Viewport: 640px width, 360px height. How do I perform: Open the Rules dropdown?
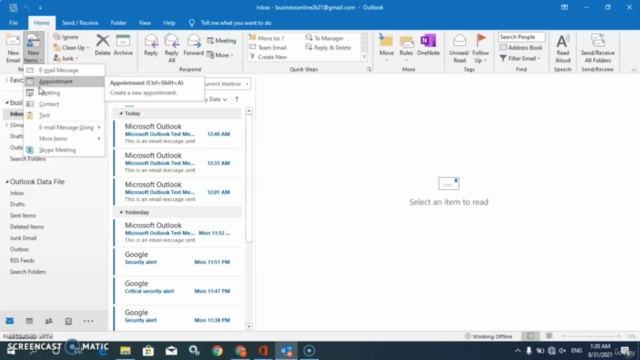pyautogui.click(x=406, y=48)
